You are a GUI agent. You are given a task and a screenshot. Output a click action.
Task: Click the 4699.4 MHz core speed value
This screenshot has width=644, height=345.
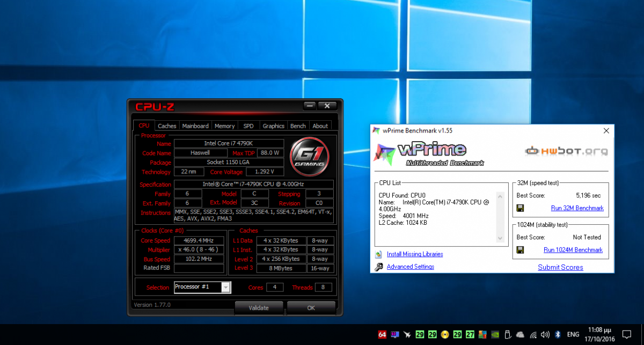pyautogui.click(x=199, y=240)
